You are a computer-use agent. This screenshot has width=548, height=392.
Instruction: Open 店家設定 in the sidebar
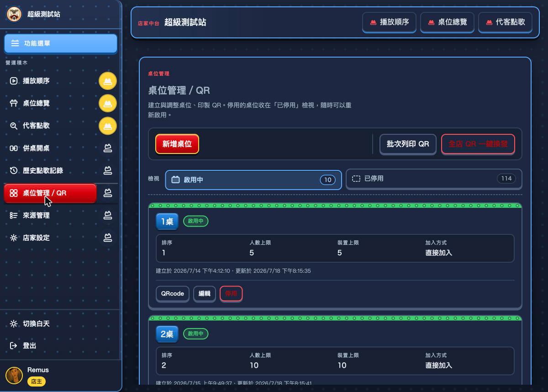pos(50,238)
